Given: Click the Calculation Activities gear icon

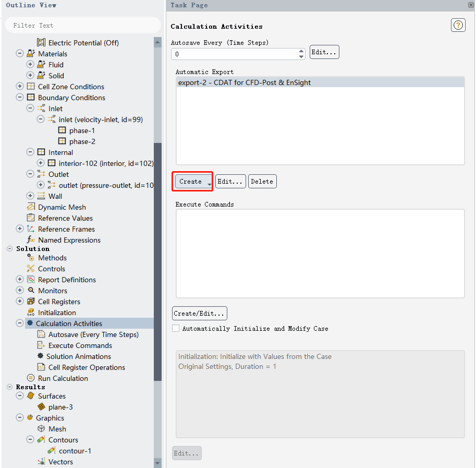Looking at the screenshot, I should 30,323.
